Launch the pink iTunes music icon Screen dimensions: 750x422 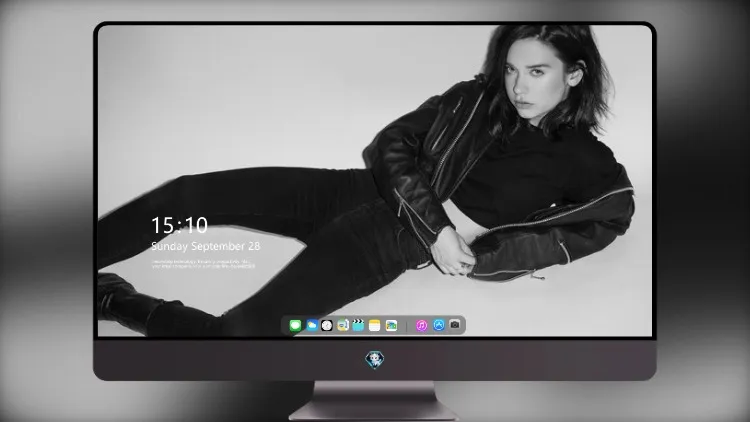(x=421, y=325)
